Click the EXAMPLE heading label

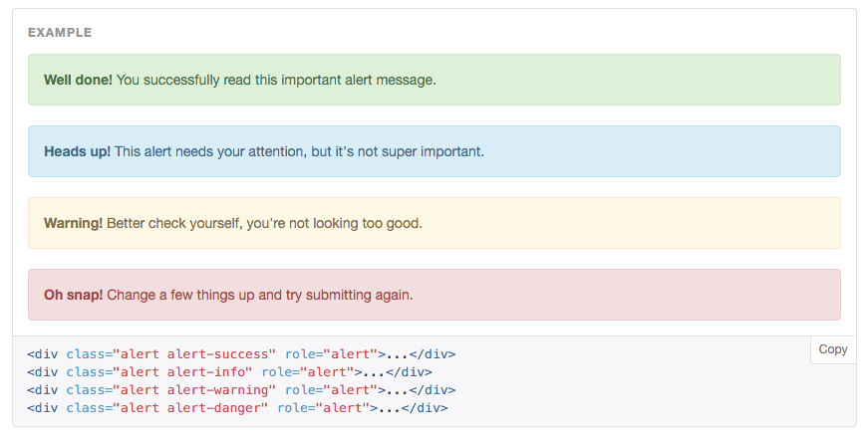click(x=60, y=33)
